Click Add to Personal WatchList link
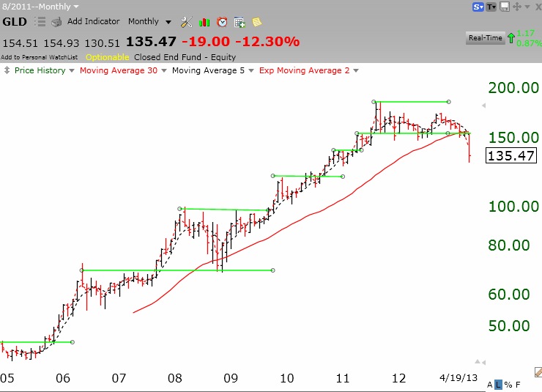This screenshot has height=392, width=542. pyautogui.click(x=40, y=56)
